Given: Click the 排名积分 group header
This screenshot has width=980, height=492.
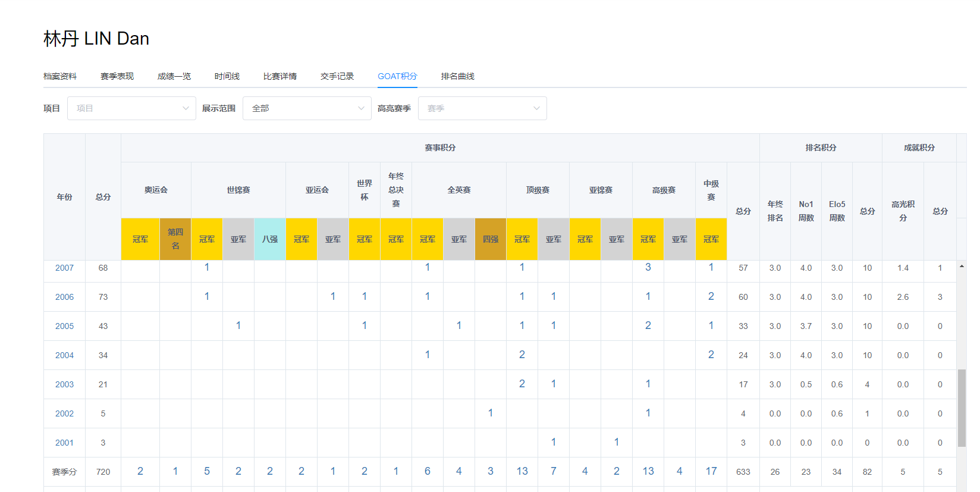Looking at the screenshot, I should [821, 148].
